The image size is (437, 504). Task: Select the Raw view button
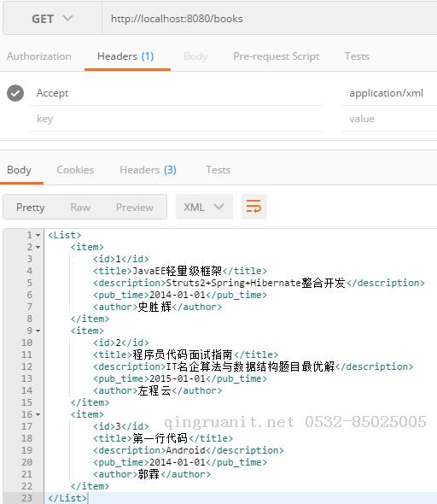coord(80,208)
